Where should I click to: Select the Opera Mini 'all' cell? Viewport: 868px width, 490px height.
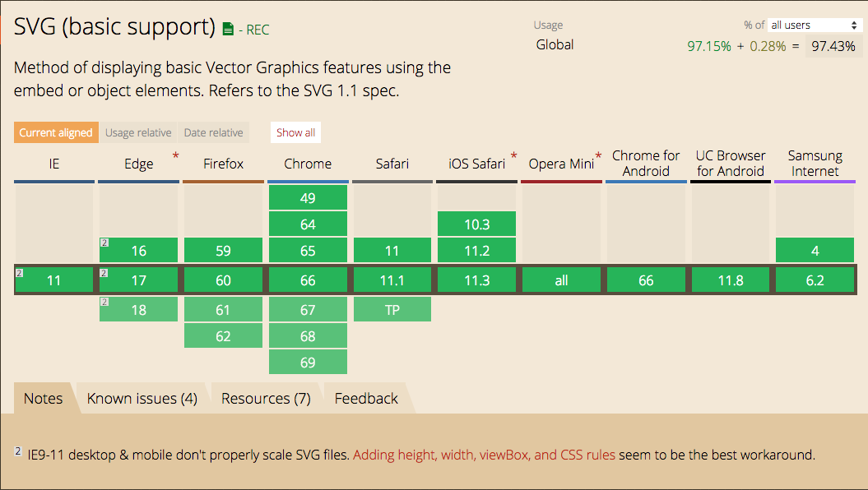click(x=561, y=280)
